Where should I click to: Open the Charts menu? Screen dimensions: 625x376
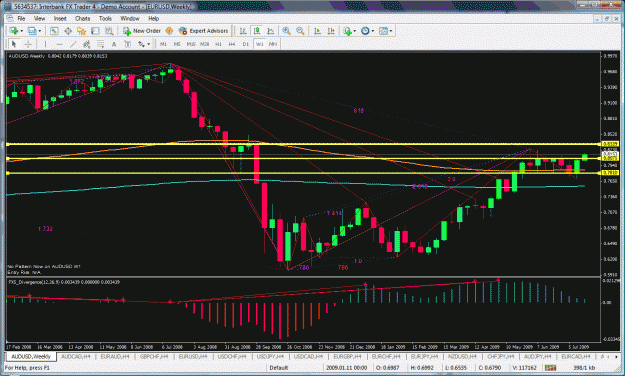pos(83,18)
